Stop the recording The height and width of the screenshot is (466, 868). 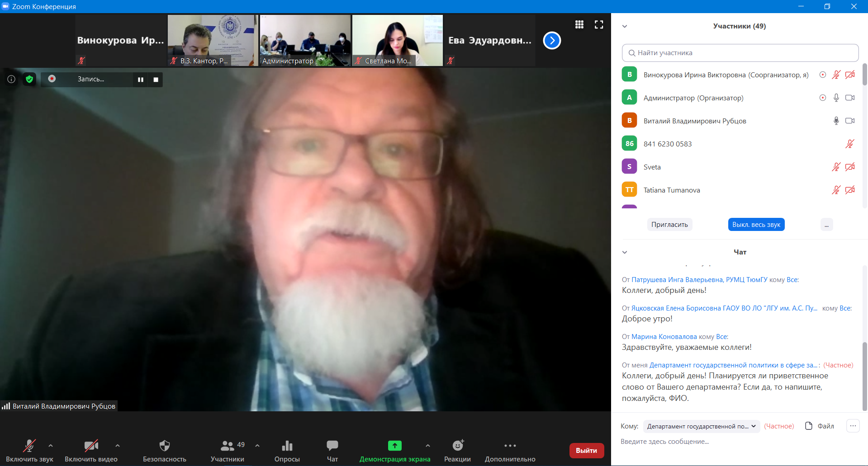pos(156,80)
